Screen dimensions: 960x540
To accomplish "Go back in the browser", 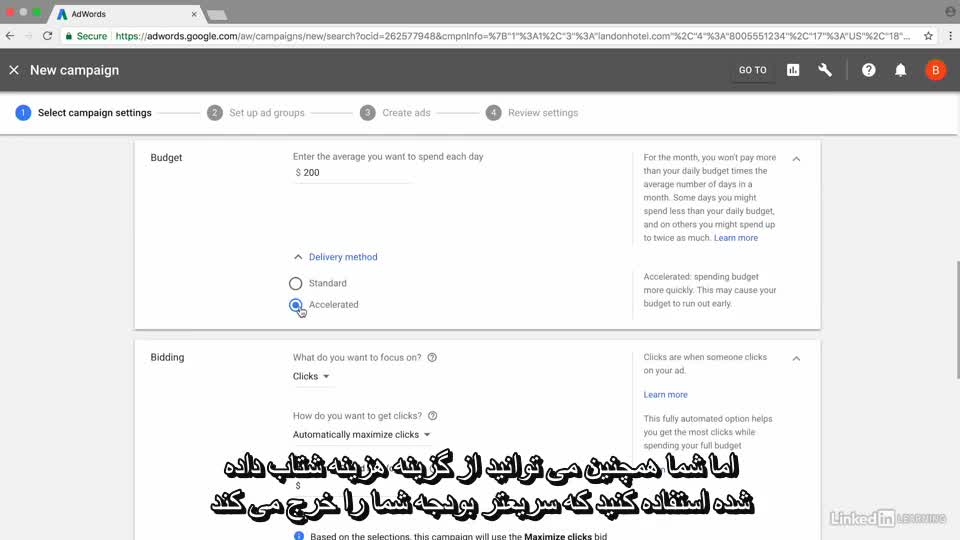I will 10,36.
